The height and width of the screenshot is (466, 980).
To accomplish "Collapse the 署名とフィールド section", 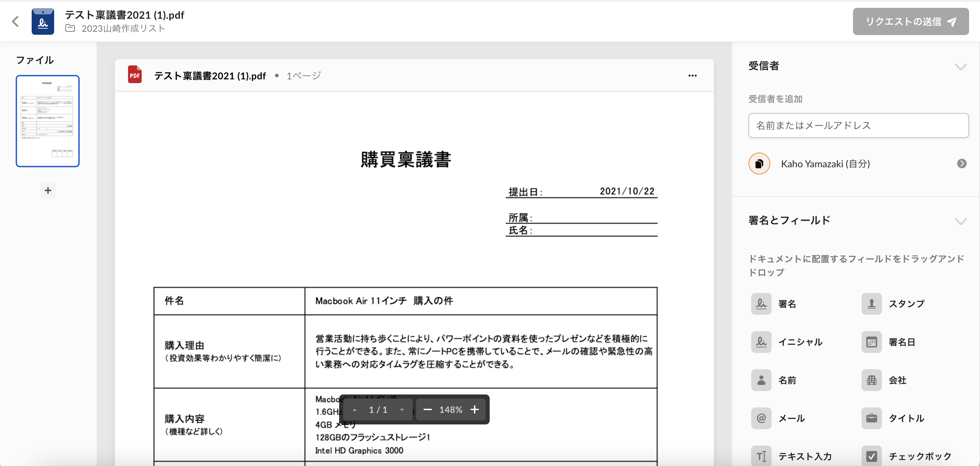I will pos(961,221).
